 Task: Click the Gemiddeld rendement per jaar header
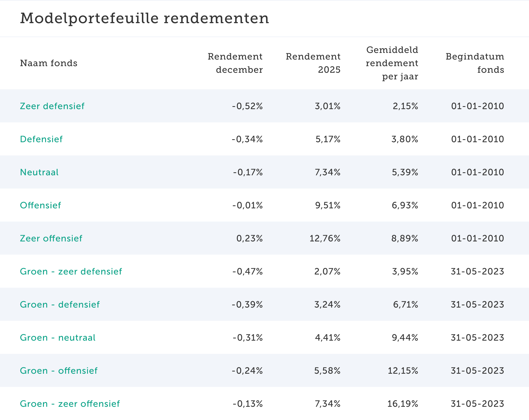pos(392,63)
